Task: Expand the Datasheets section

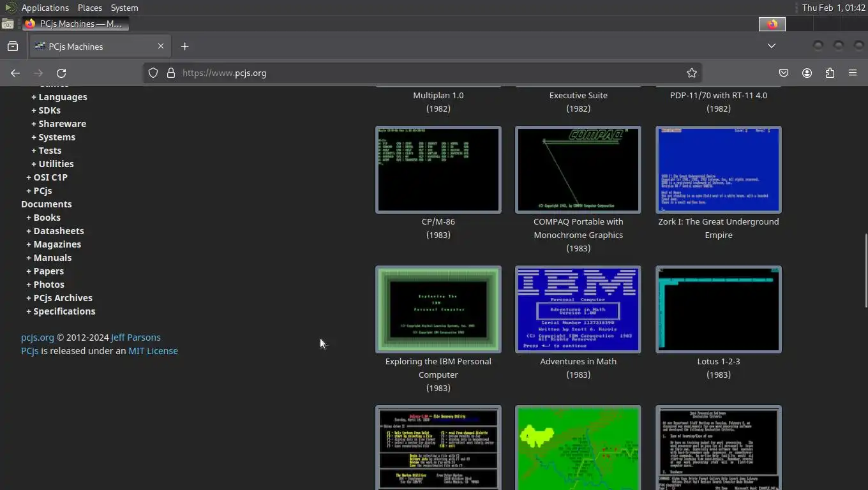Action: point(55,231)
